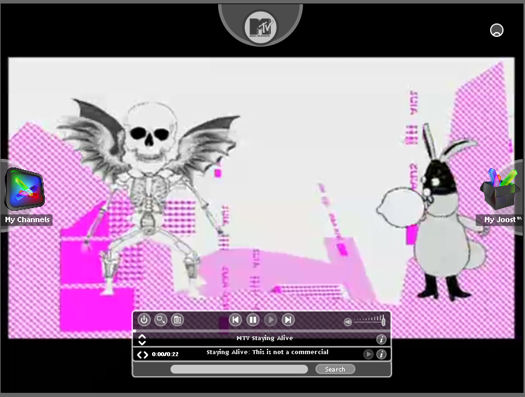
Task: Adjust the volume slider handle
Action: coord(383,321)
